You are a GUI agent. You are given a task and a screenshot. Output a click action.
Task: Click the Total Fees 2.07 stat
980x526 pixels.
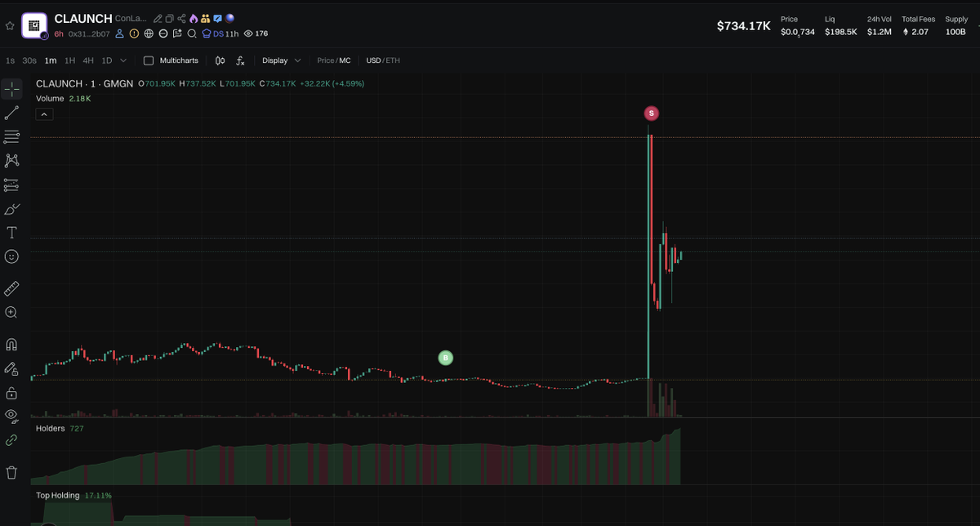[x=918, y=26]
